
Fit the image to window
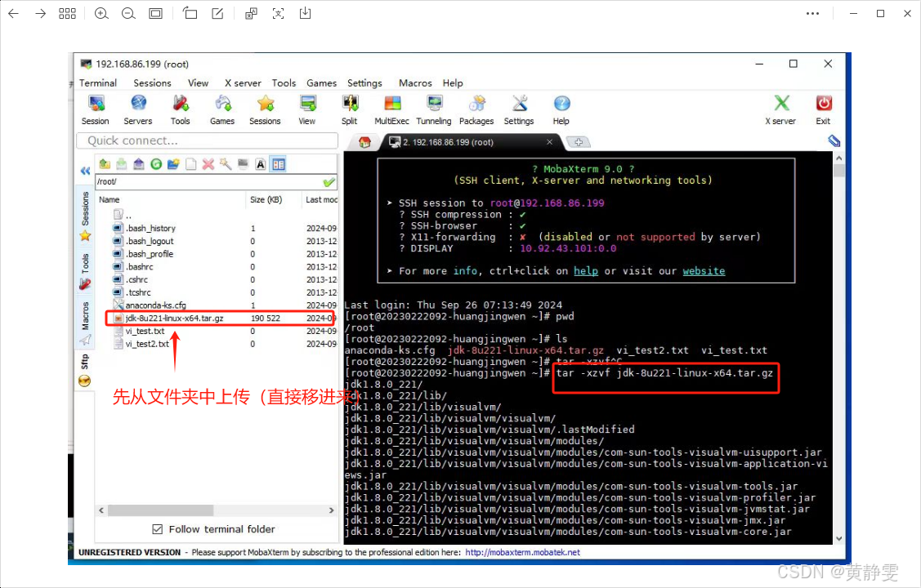[x=155, y=14]
